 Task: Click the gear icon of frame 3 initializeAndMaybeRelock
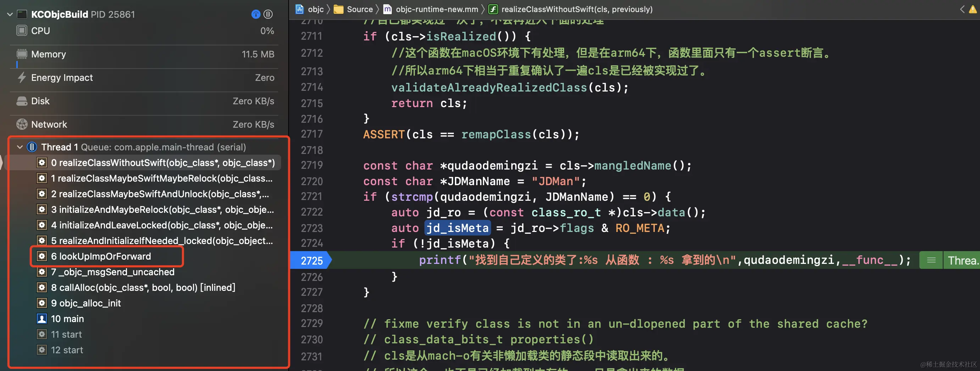point(41,209)
